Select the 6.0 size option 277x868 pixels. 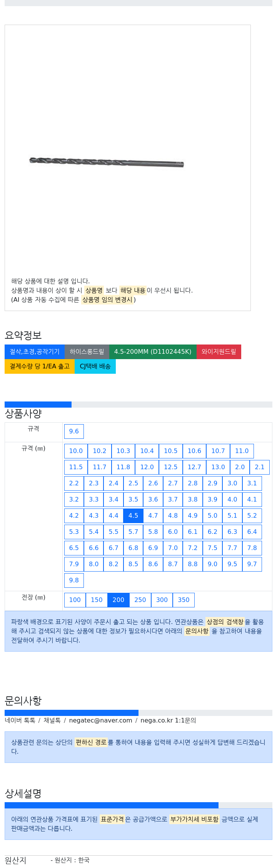click(x=173, y=532)
